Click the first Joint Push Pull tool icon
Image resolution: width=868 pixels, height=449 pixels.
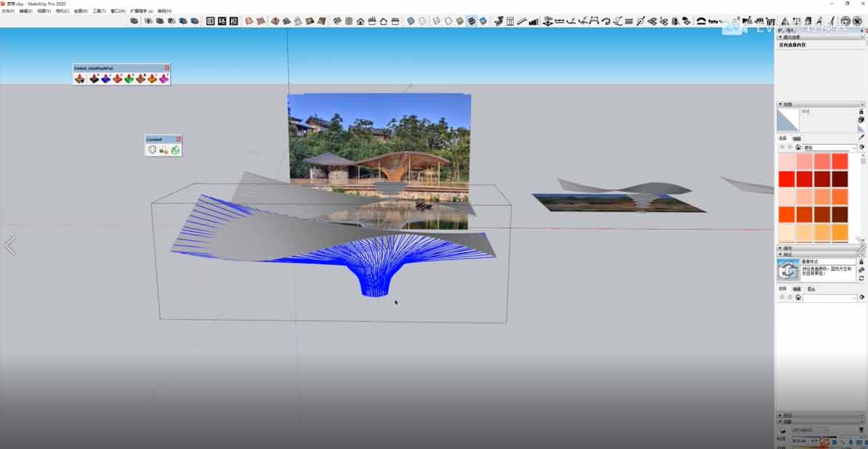79,78
